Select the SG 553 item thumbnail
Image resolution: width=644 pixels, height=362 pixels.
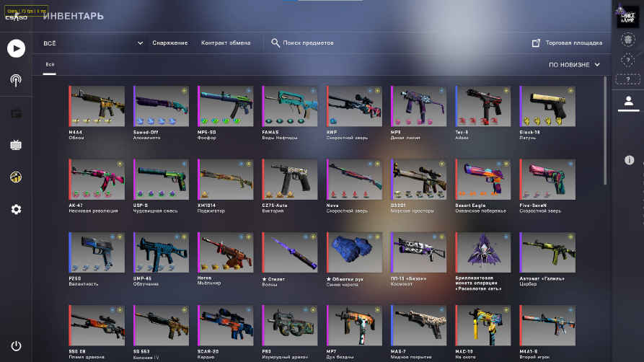[161, 325]
